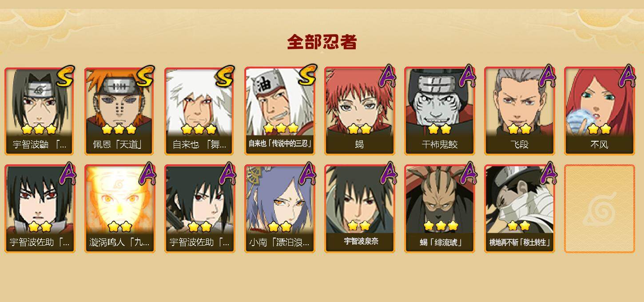The width and height of the screenshot is (644, 302).
Task: Select the 干柿鬼鲛 ninja card
Action: click(x=439, y=111)
